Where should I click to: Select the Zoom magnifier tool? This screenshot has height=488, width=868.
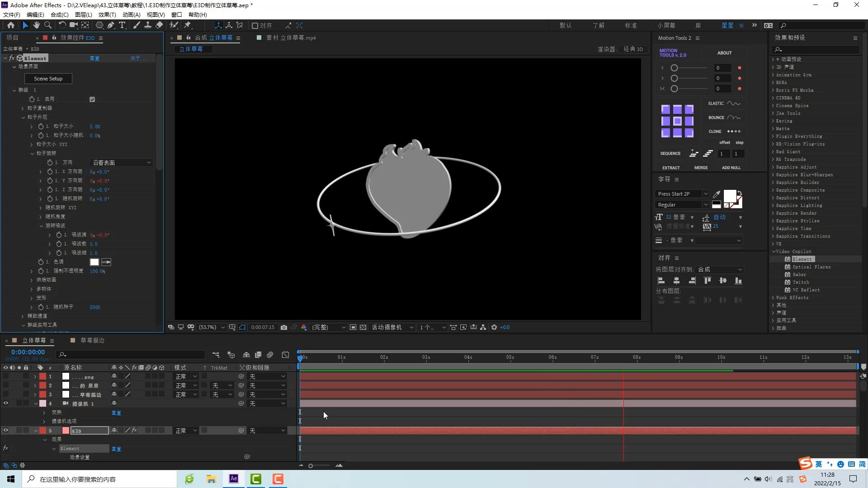48,25
